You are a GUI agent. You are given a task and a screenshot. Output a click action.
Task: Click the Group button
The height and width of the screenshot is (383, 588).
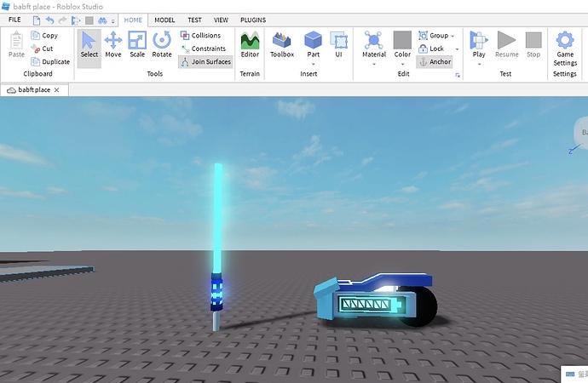(434, 36)
